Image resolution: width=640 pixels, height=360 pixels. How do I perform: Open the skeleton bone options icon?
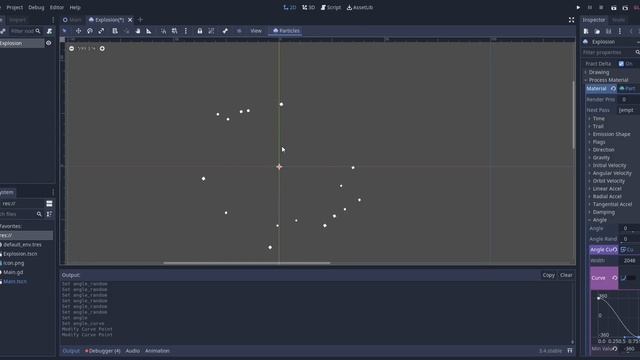tap(225, 31)
